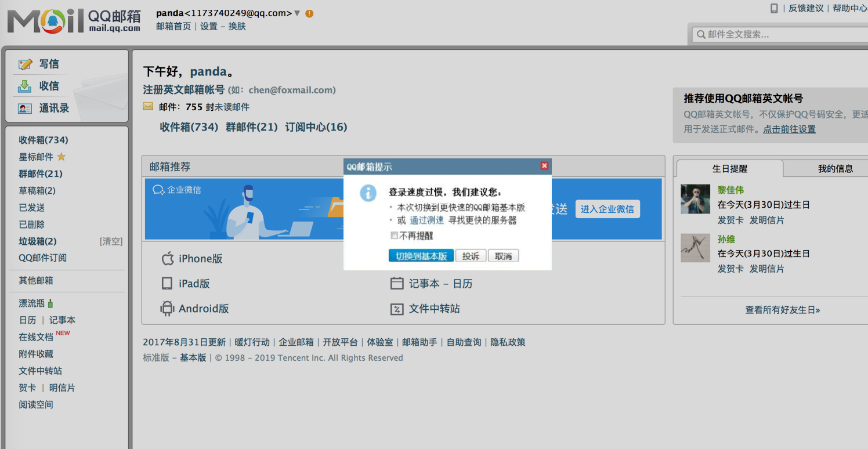Open 在线文档 in the sidebar
Viewport: 868px width, 449px height.
click(x=36, y=337)
